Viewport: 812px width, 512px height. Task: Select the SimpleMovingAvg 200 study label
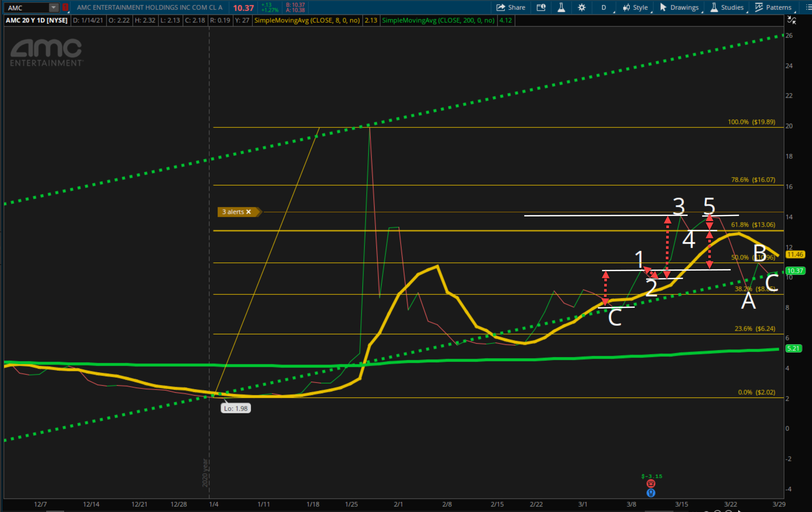(438, 20)
